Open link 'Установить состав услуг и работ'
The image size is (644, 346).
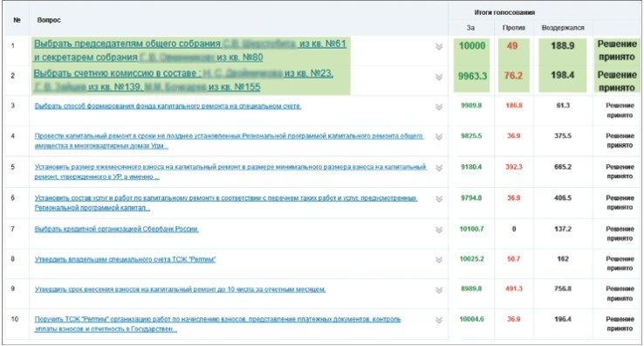(x=225, y=203)
